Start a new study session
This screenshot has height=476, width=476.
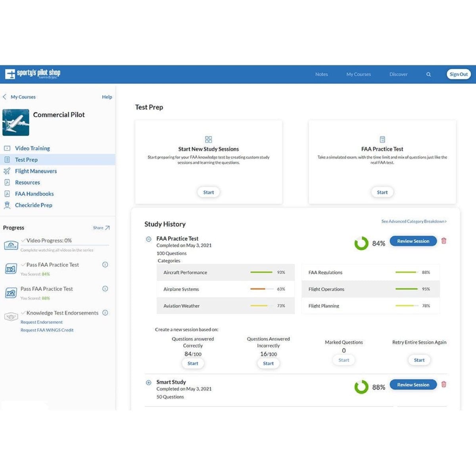209,192
